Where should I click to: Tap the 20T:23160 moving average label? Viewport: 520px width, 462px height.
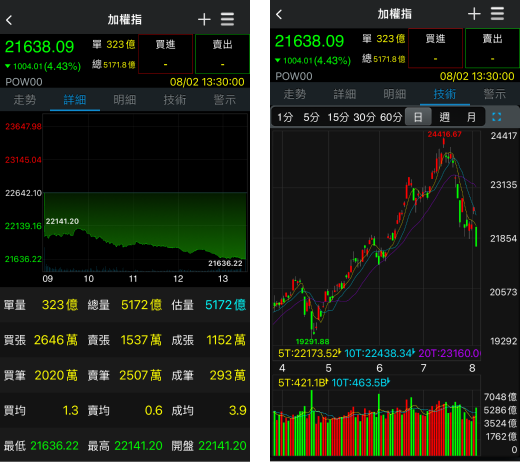point(449,353)
